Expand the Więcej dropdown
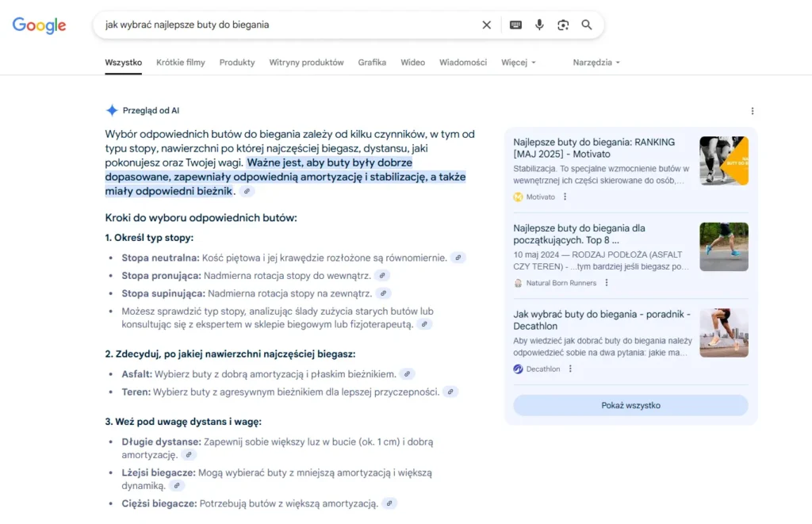The height and width of the screenshot is (524, 812). tap(519, 63)
